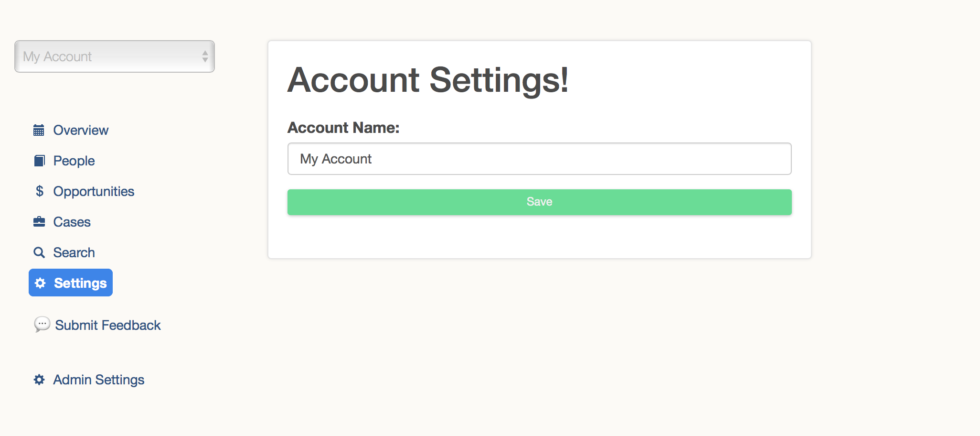
Task: Select the calendar icon beside Overview
Action: (40, 130)
